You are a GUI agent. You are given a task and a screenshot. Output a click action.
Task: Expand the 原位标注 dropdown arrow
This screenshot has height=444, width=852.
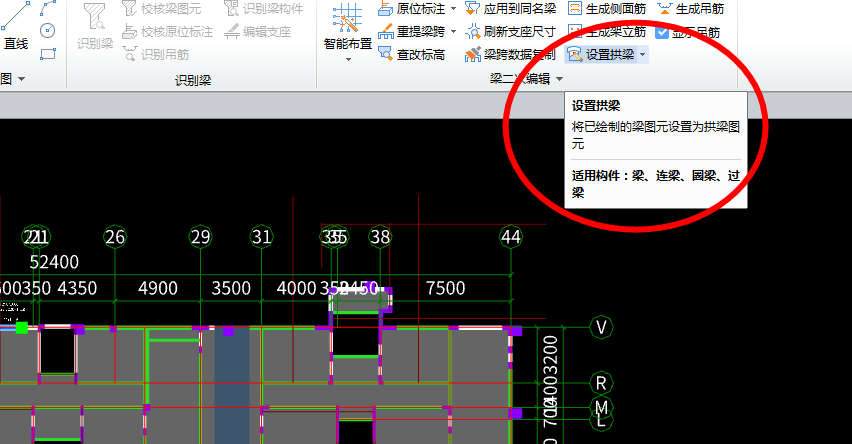click(x=454, y=9)
